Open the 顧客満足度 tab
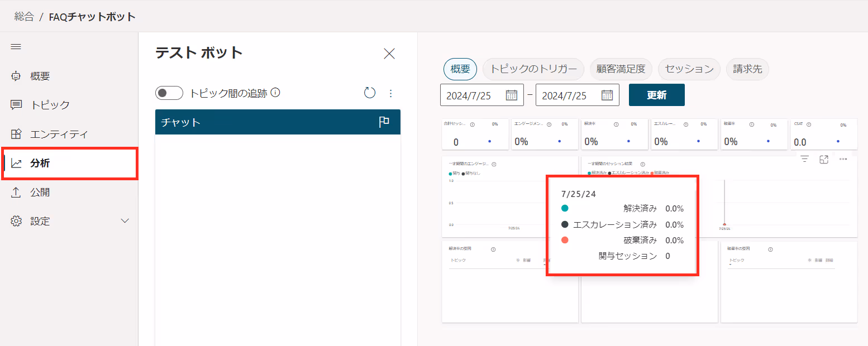868x346 pixels. [621, 69]
